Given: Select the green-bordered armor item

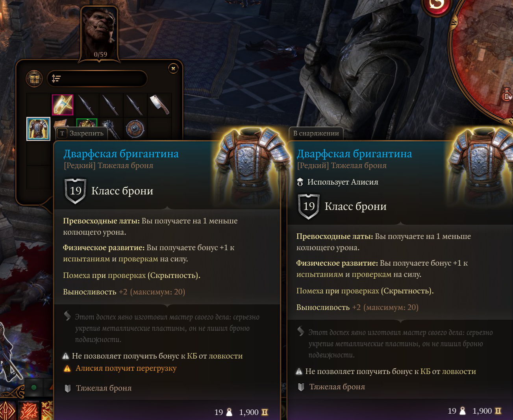Looking at the screenshot, I should 87,122.
